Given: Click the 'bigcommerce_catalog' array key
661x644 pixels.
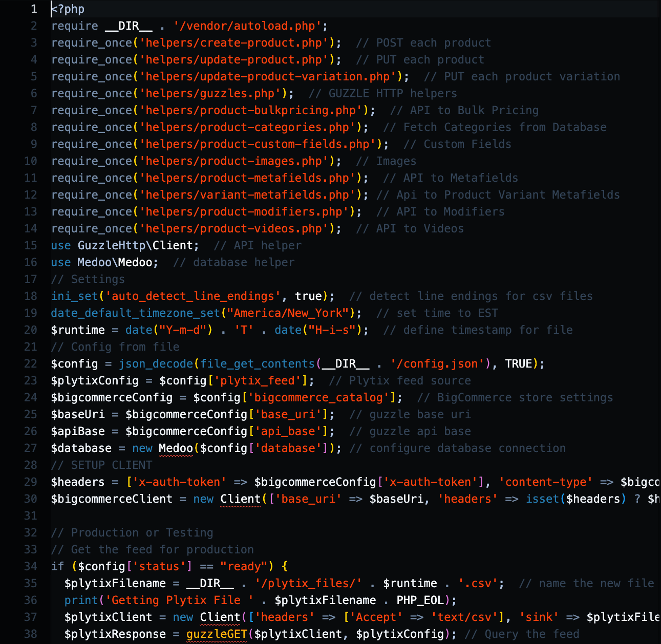Looking at the screenshot, I should click(x=318, y=397).
